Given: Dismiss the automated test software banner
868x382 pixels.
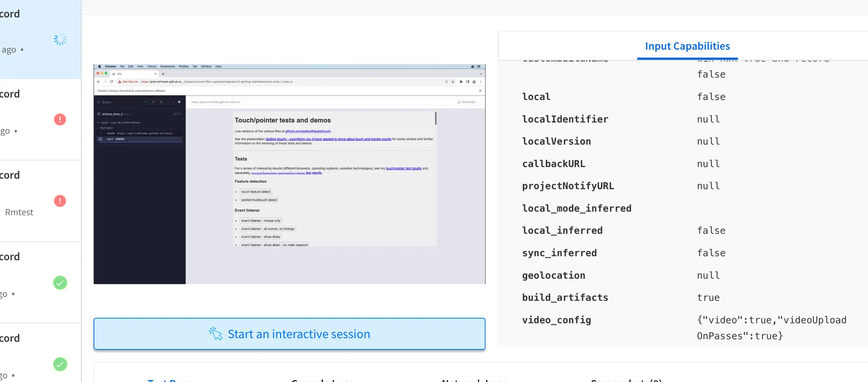Looking at the screenshot, I should pos(480,91).
